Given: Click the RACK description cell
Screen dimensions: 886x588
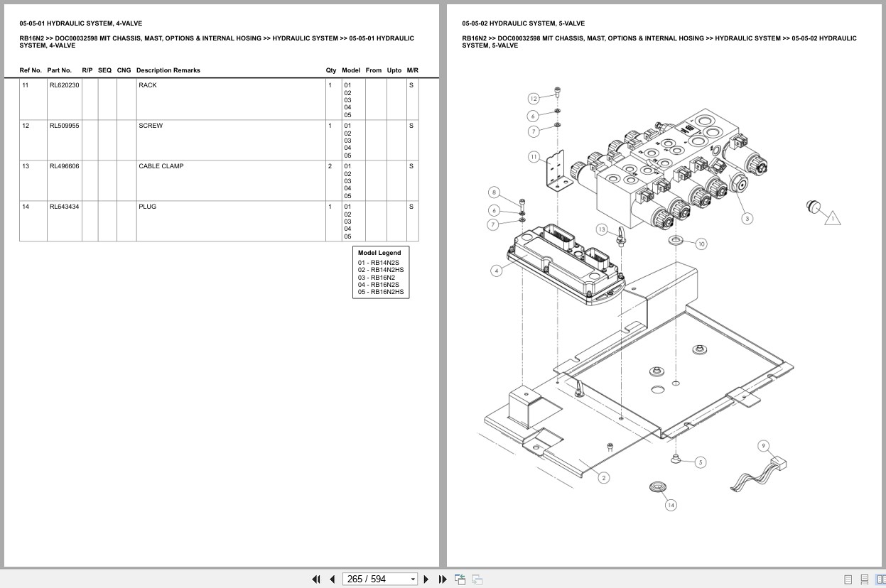Looking at the screenshot, I should pos(230,99).
